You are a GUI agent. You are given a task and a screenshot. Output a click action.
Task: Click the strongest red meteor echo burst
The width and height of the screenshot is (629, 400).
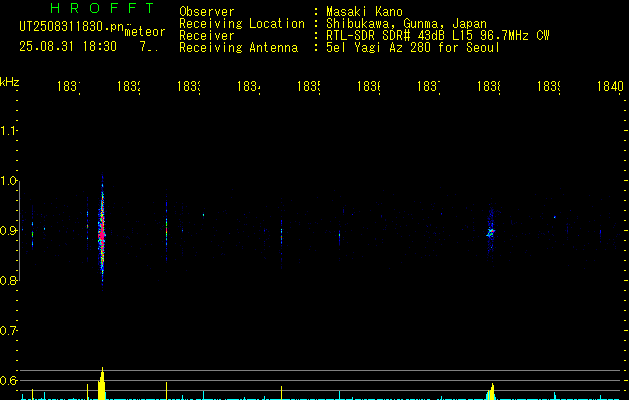tap(102, 235)
